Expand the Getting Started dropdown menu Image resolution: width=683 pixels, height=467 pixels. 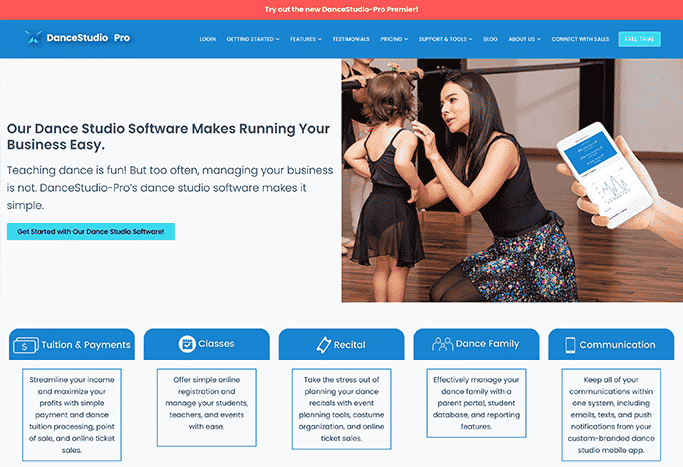click(x=253, y=39)
